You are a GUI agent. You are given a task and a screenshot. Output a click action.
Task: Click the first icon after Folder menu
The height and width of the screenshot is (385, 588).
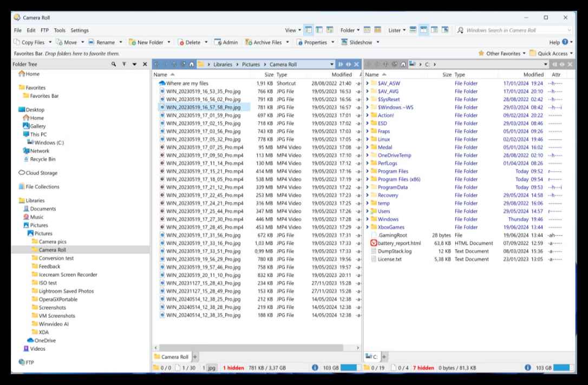point(367,30)
